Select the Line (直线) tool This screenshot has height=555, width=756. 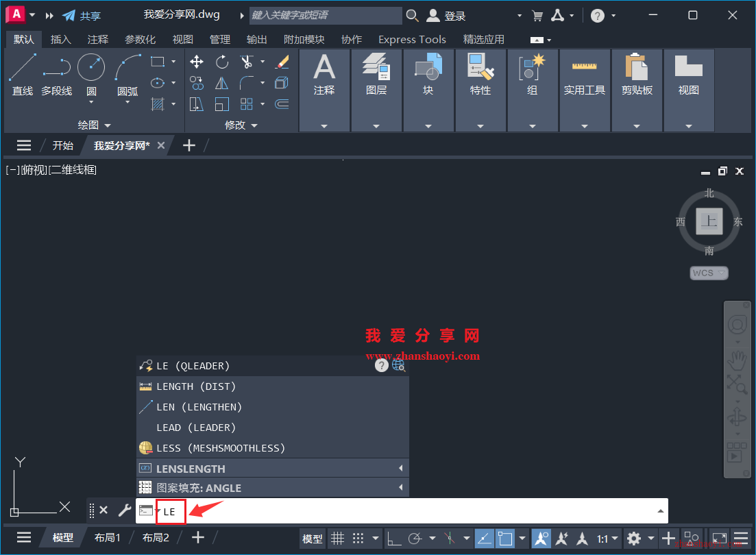coord(22,75)
